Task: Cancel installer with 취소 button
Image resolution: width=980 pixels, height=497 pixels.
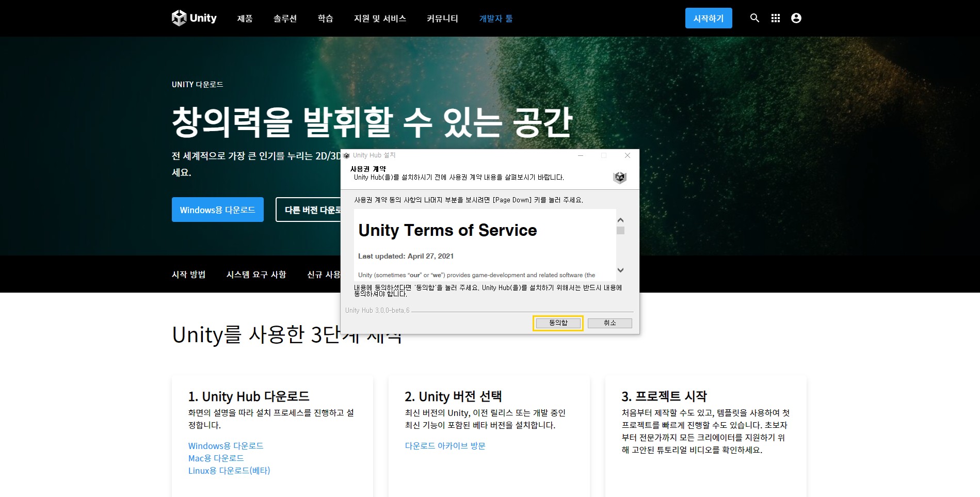Action: (x=609, y=323)
